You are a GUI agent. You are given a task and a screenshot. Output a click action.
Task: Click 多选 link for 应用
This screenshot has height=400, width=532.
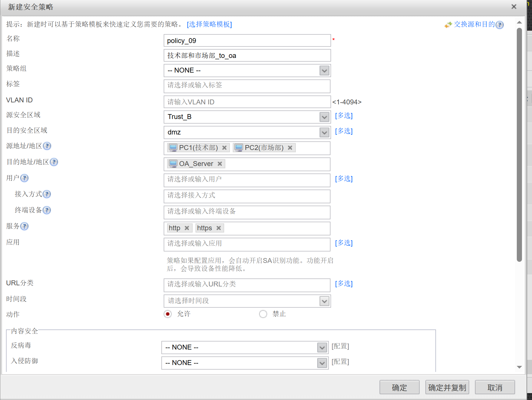click(344, 243)
